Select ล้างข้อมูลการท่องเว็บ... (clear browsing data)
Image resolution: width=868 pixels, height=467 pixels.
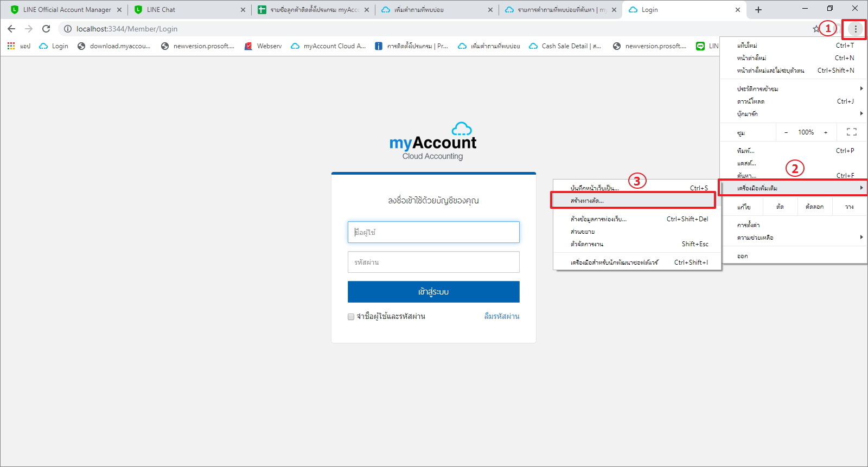coord(637,219)
